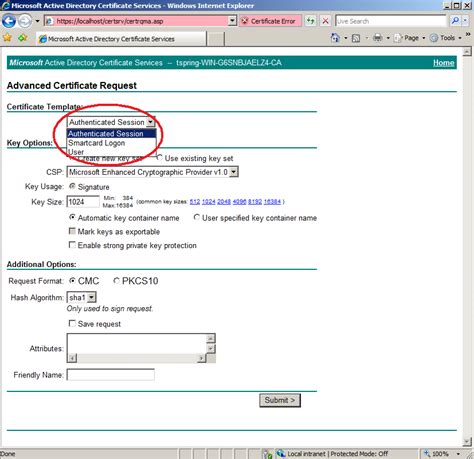Select User specified key container name
This screenshot has height=459, width=474.
(x=197, y=217)
